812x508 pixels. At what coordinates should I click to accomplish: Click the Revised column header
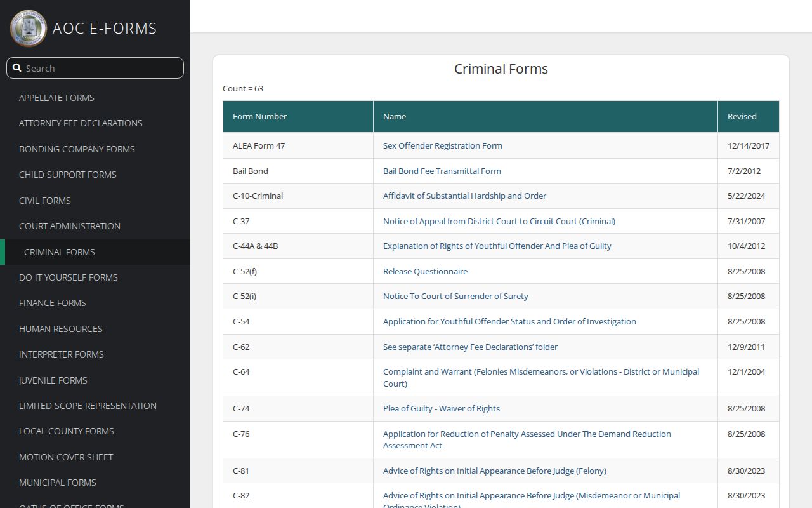tap(749, 117)
